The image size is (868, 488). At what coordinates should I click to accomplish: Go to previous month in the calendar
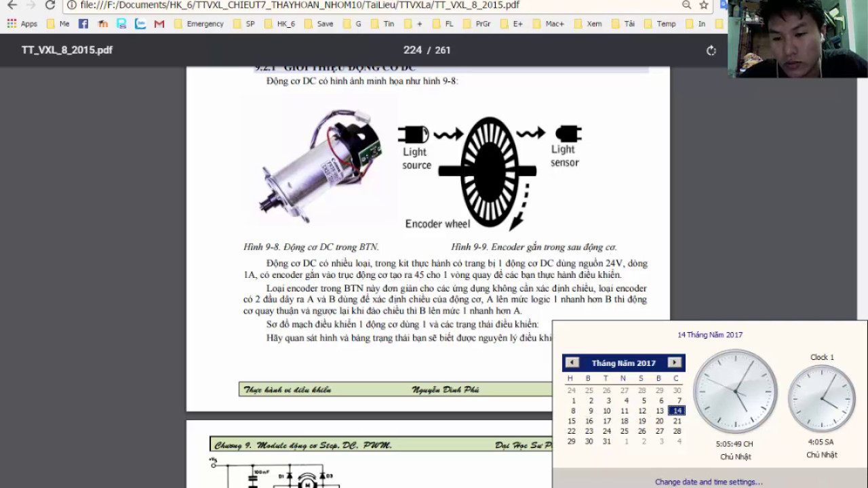[572, 363]
